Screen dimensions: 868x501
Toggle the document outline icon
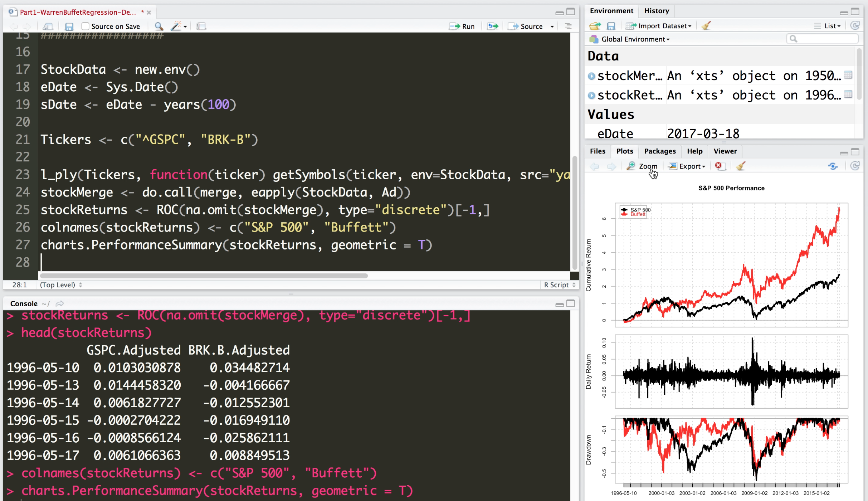click(x=568, y=26)
